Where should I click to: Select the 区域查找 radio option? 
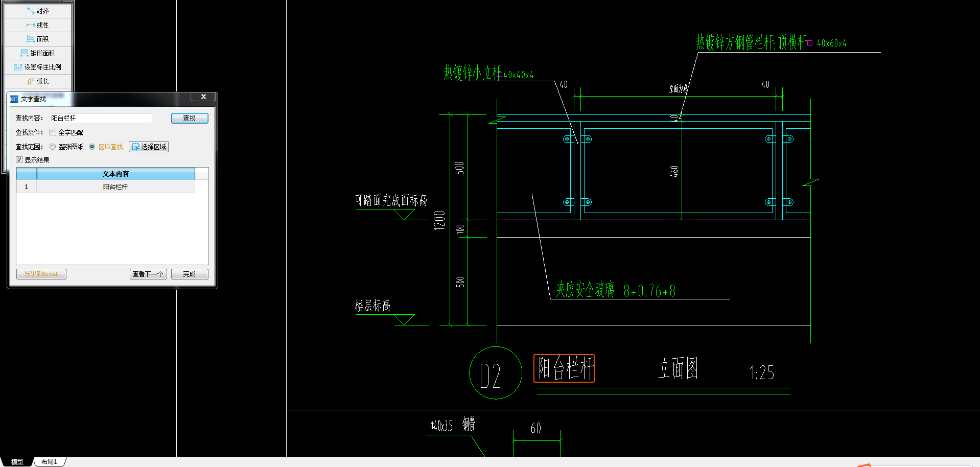coord(92,147)
